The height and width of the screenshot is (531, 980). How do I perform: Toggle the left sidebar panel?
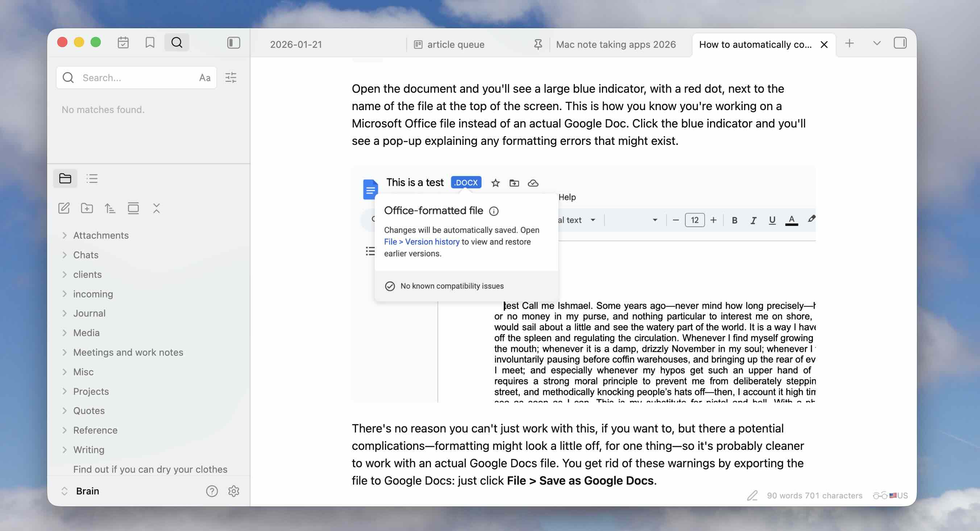point(234,43)
